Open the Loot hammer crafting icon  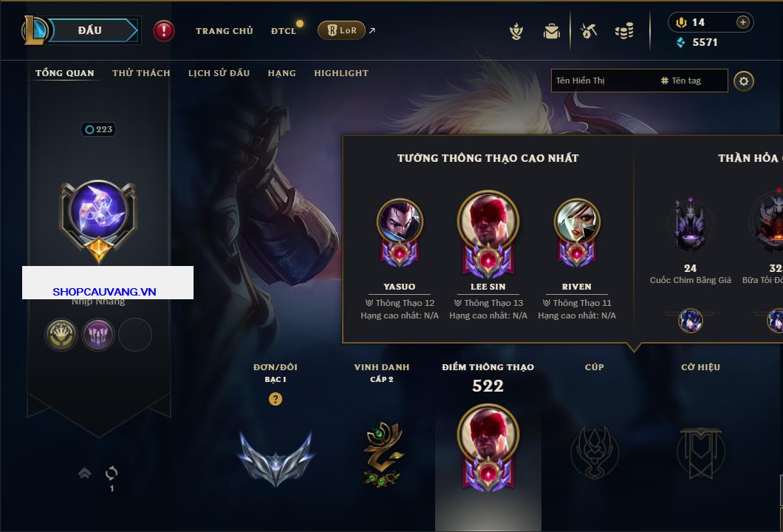(x=589, y=32)
